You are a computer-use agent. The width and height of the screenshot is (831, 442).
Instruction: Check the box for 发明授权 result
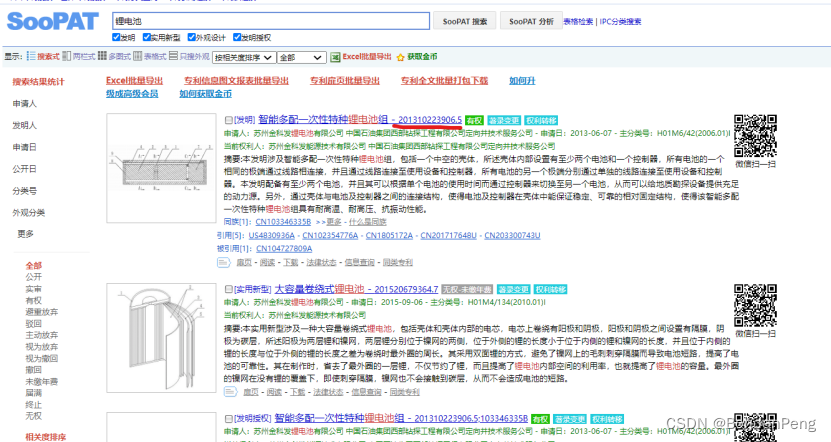228,419
